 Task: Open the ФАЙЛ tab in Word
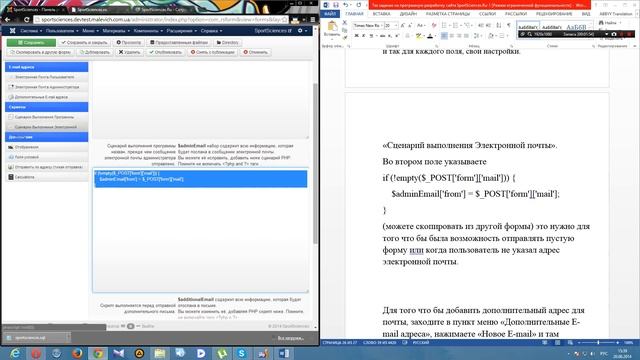click(330, 14)
